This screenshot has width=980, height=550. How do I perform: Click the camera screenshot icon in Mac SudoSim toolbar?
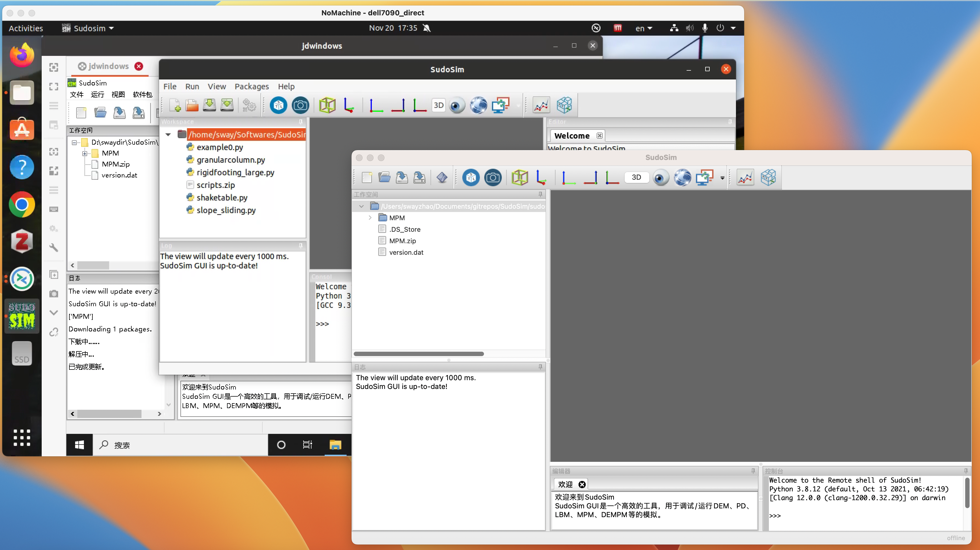click(x=493, y=177)
